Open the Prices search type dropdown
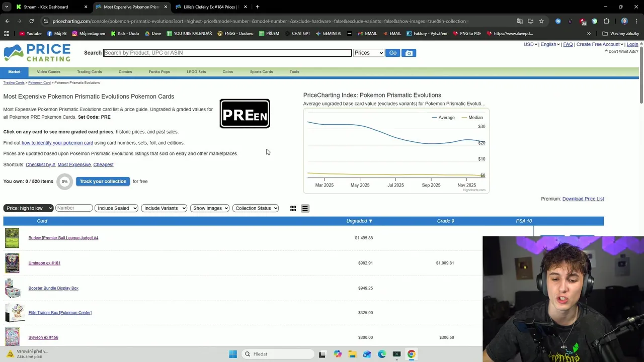Screen dimensions: 644x362 tap(368, 53)
